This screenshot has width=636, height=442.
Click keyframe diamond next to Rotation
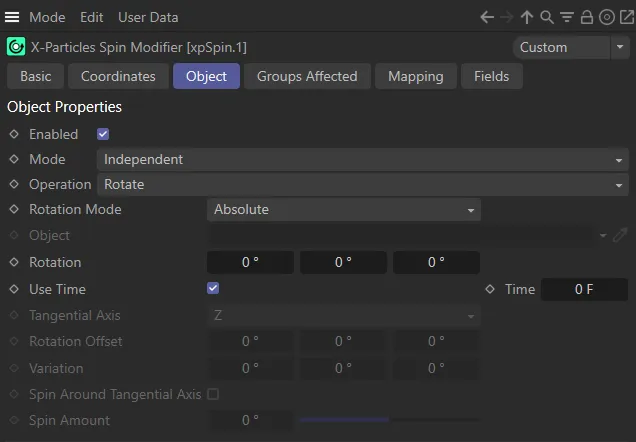pyautogui.click(x=14, y=262)
